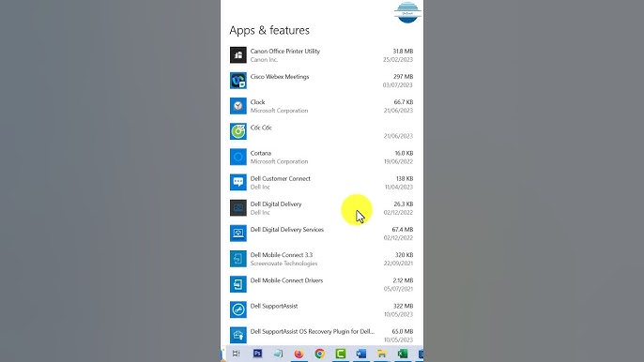Click the "320 KB" size value
This screenshot has width=644, height=362.
[x=404, y=255]
